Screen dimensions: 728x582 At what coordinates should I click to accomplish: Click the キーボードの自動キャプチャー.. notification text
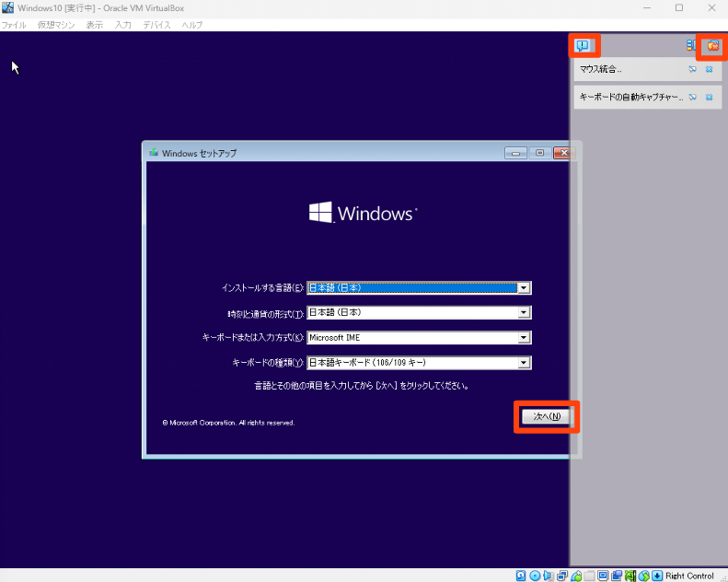point(631,97)
